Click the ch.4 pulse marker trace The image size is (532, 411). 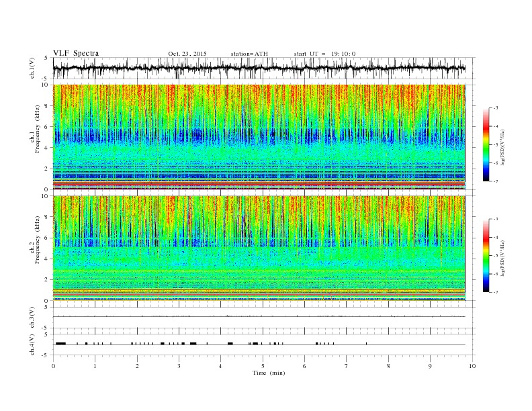pyautogui.click(x=259, y=344)
